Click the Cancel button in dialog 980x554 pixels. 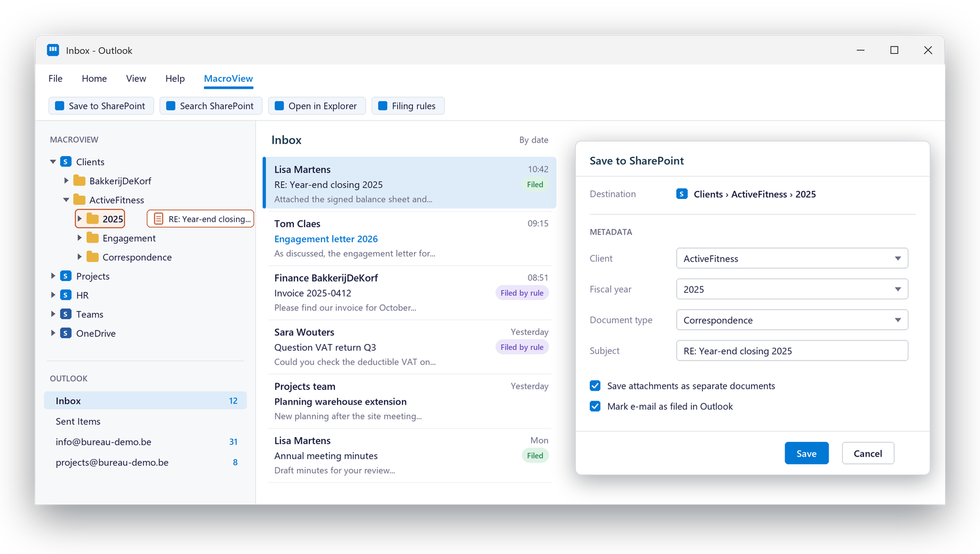[868, 453]
